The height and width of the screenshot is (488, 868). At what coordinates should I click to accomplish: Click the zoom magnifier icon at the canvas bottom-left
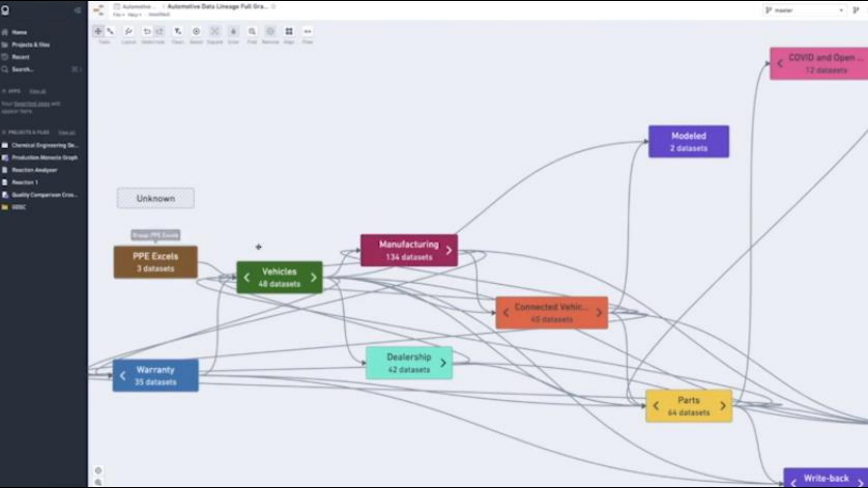pyautogui.click(x=98, y=482)
